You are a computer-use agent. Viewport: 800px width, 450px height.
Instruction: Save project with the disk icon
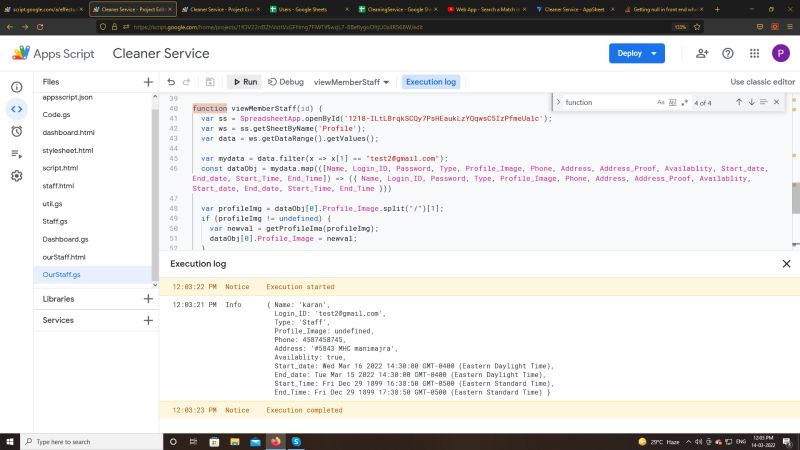[x=210, y=82]
